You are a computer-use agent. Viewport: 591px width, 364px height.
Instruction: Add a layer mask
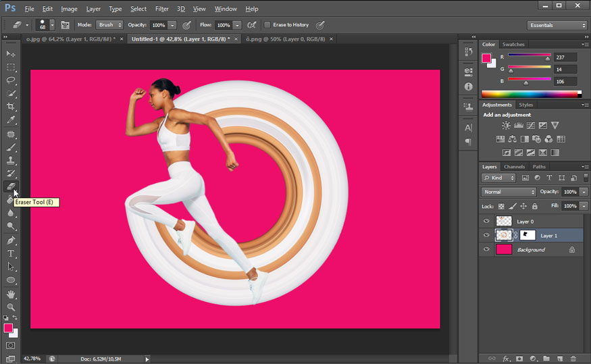[519, 359]
